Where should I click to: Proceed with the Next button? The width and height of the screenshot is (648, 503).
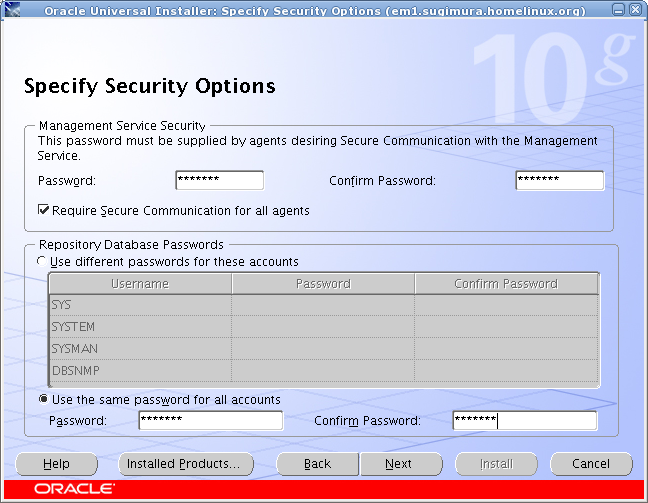[x=401, y=464]
